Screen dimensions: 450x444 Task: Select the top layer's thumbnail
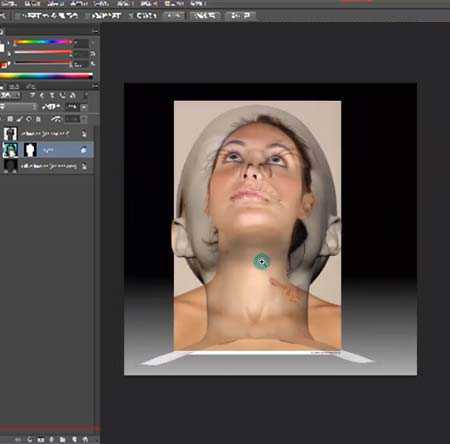[x=10, y=133]
